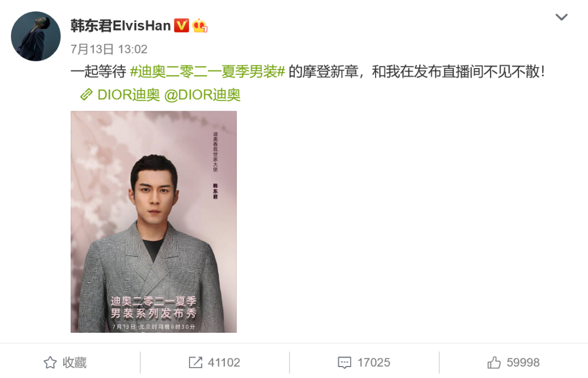Screen dimensions: 588x378
Task: Open the DIOR迪奥 attached link
Action: (x=128, y=95)
